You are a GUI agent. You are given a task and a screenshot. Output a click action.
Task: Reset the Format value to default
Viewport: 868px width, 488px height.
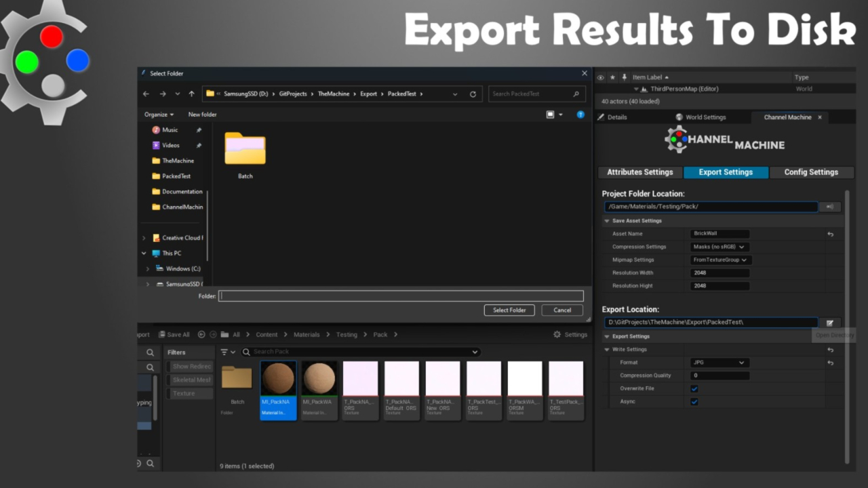pyautogui.click(x=831, y=363)
